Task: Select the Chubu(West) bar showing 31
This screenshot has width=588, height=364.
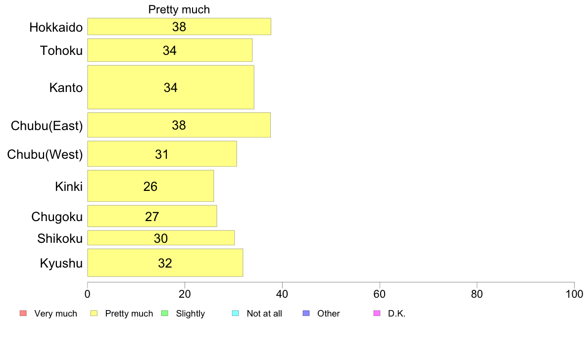Action: (162, 154)
